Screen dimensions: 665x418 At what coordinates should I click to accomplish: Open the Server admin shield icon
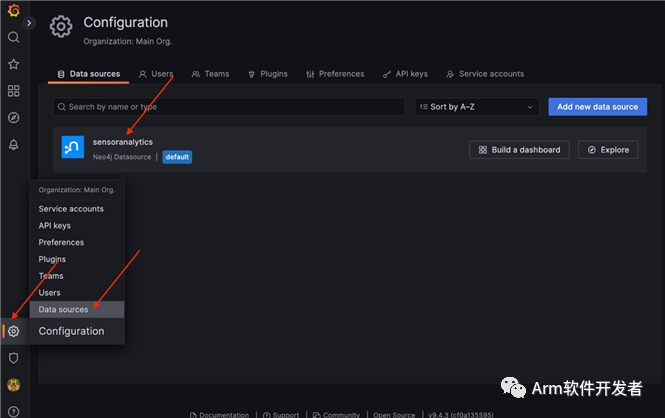tap(14, 358)
